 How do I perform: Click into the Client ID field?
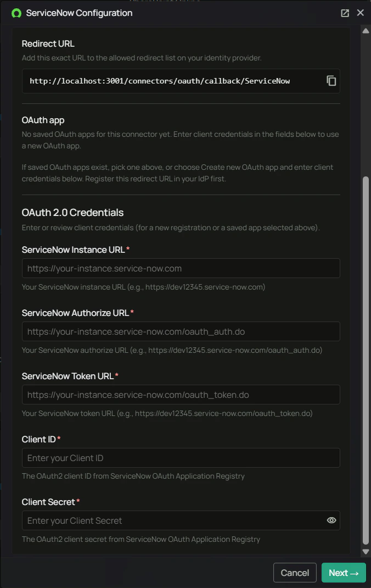(181, 458)
